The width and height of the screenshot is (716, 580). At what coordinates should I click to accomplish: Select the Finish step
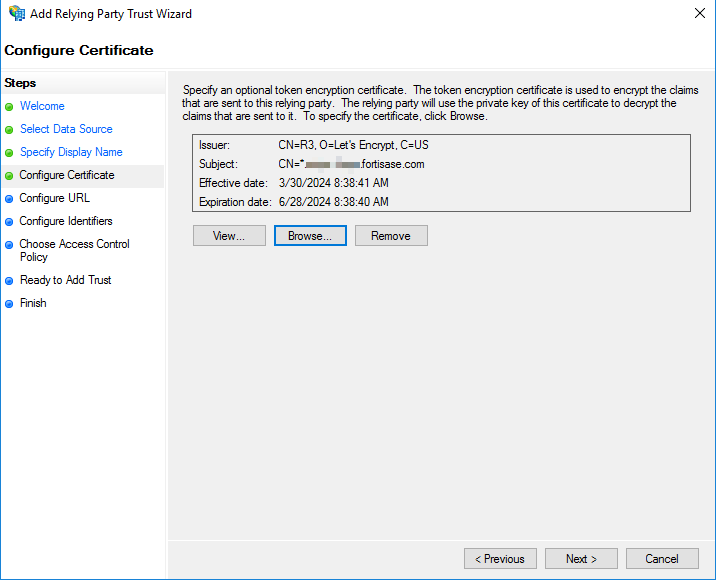pyautogui.click(x=33, y=303)
